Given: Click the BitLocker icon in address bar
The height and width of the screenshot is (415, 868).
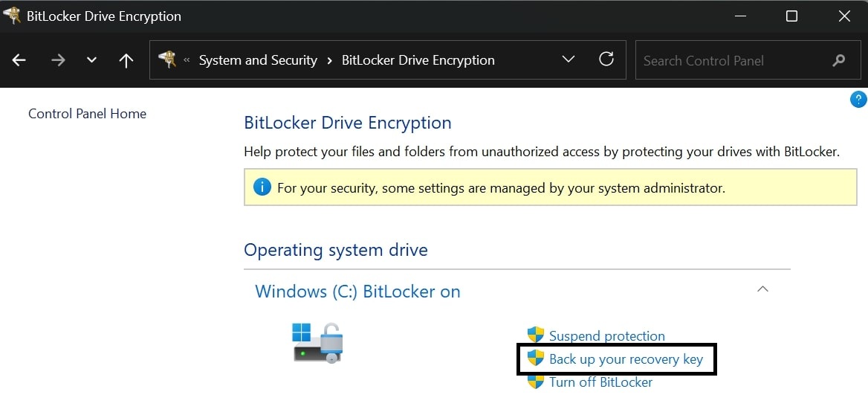Looking at the screenshot, I should [168, 59].
